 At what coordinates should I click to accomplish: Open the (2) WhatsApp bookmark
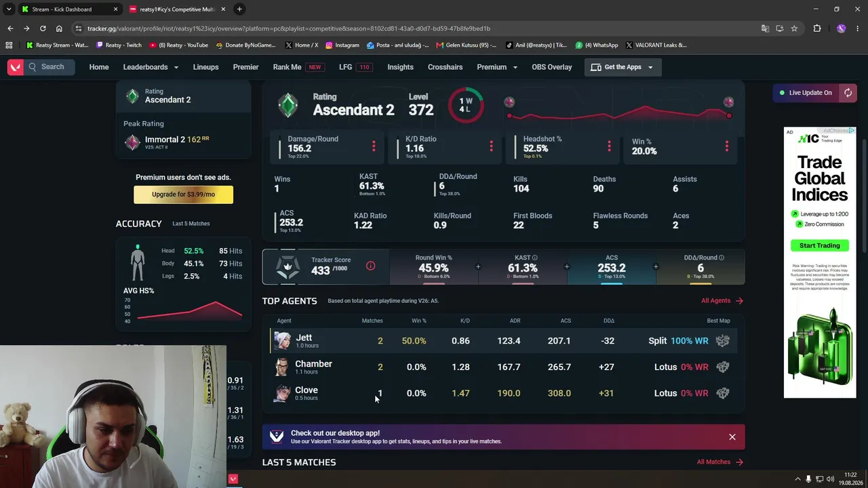tap(597, 45)
